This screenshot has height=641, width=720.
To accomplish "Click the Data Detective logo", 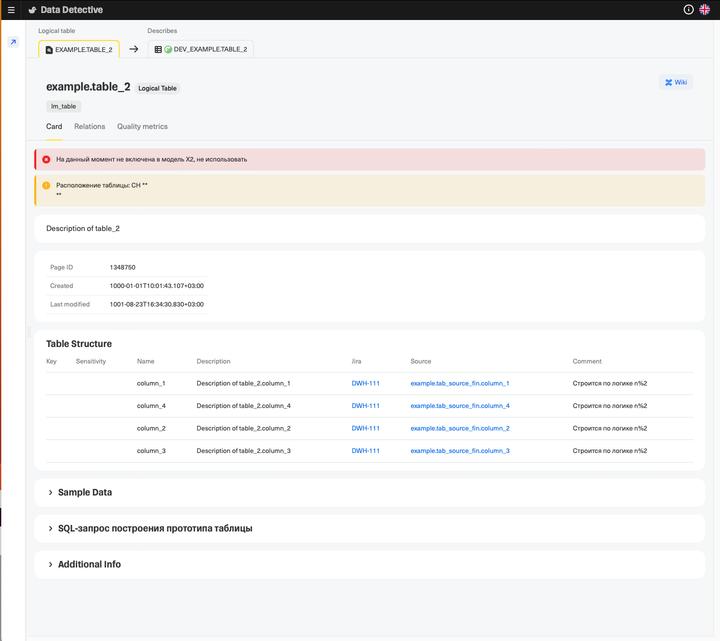I will [65, 10].
